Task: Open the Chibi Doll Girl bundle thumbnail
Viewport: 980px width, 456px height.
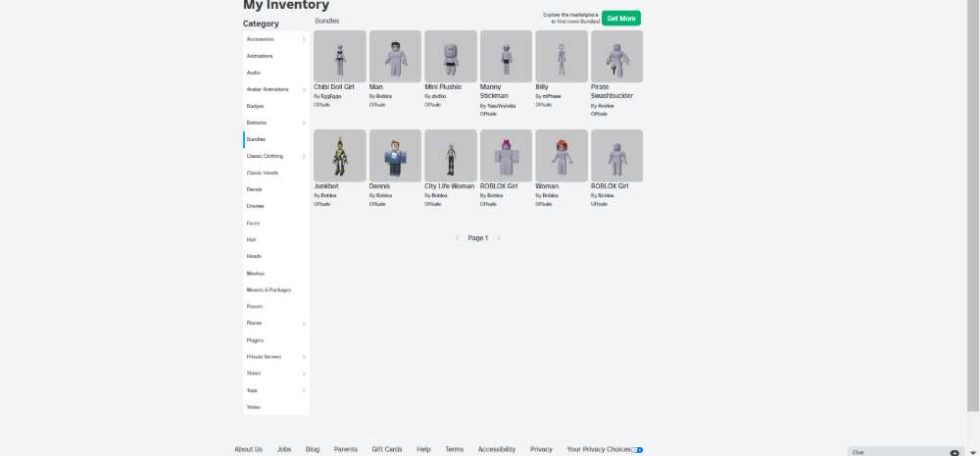Action: 340,56
